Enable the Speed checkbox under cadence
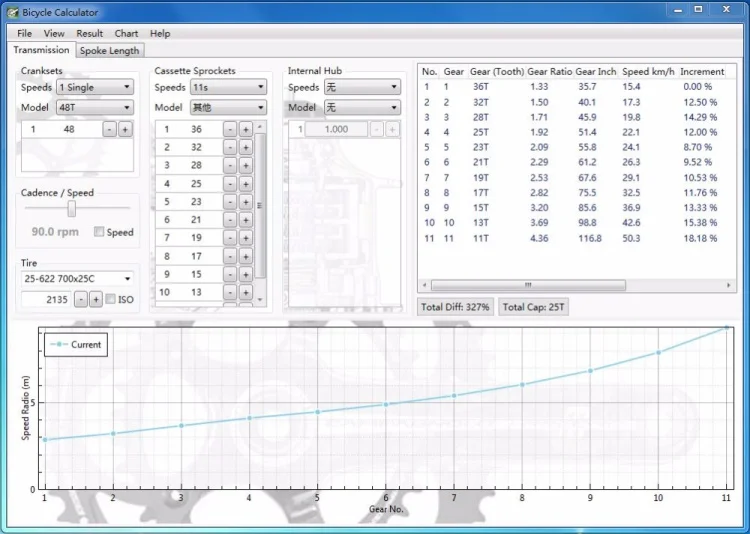Image resolution: width=750 pixels, height=534 pixels. click(x=99, y=232)
